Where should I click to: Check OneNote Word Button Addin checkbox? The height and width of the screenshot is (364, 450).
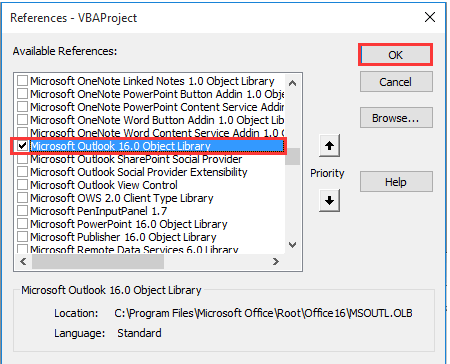point(22,120)
